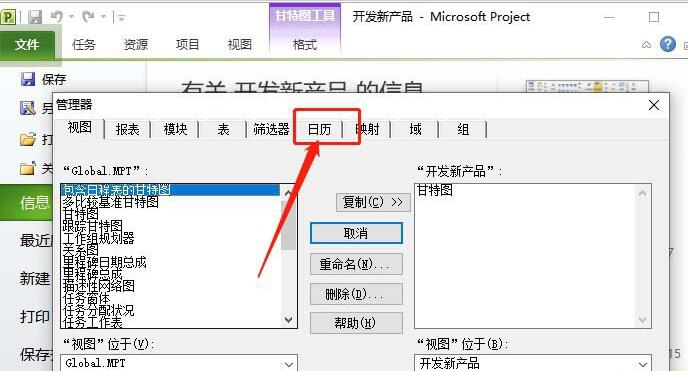The height and width of the screenshot is (371, 688).
Task: Click the 复制(C) >> button
Action: [373, 202]
